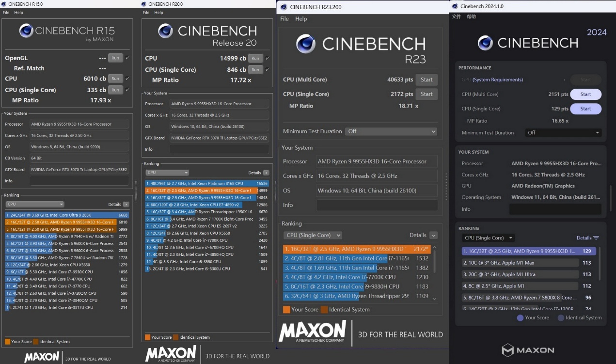
Task: Select the Ryzen 7 5800X row in Cinebench 2024
Action: (529, 298)
